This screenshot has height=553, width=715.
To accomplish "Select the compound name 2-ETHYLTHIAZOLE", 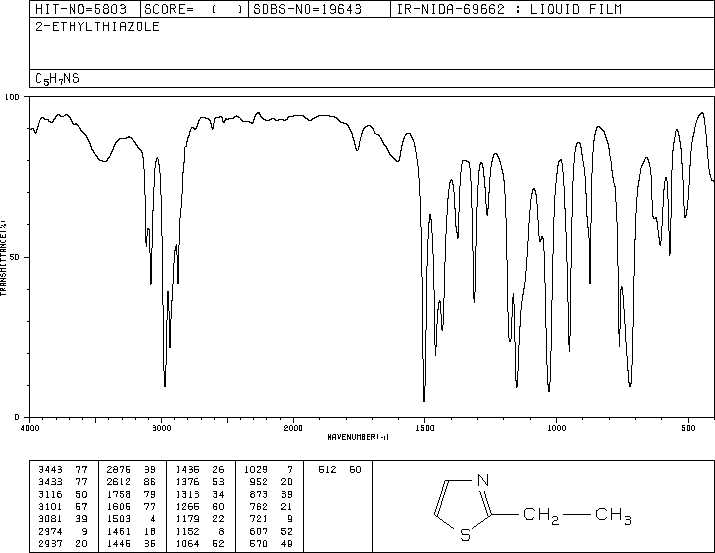I will (x=98, y=27).
